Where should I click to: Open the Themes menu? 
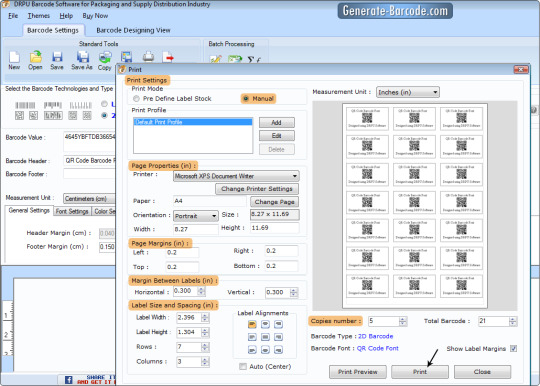click(39, 16)
